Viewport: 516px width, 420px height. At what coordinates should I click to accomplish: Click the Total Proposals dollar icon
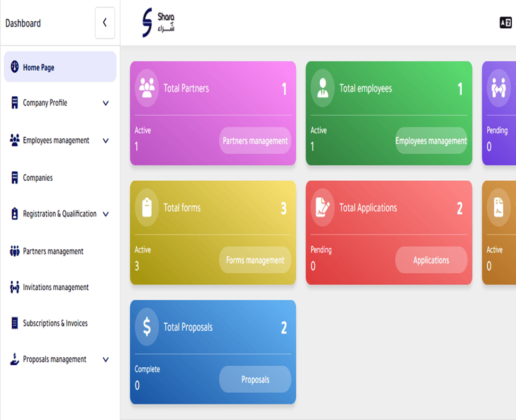[x=147, y=326]
